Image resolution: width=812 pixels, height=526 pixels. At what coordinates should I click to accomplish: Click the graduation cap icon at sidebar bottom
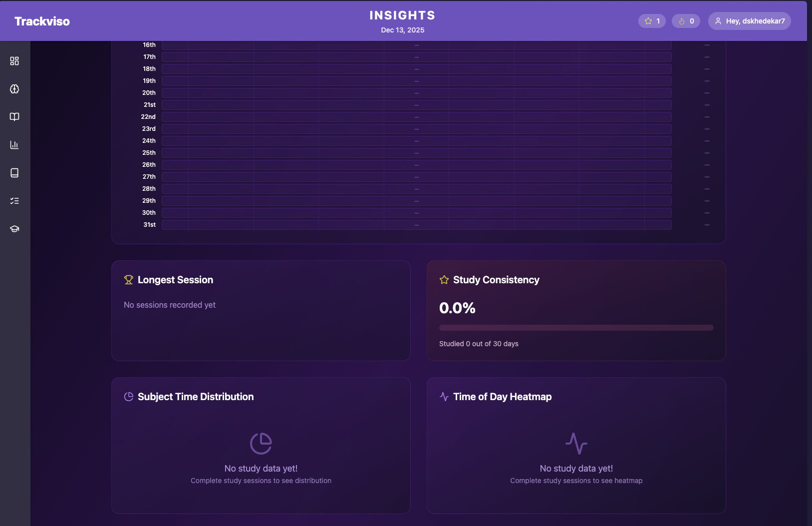(14, 229)
